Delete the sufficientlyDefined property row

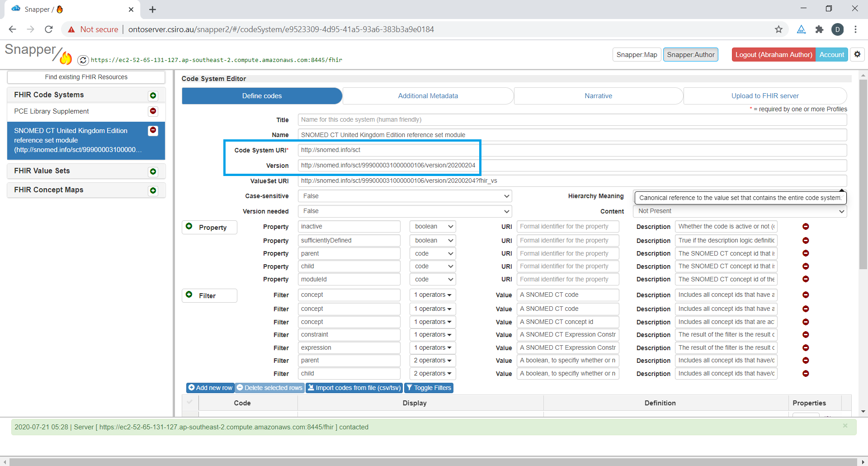point(806,240)
